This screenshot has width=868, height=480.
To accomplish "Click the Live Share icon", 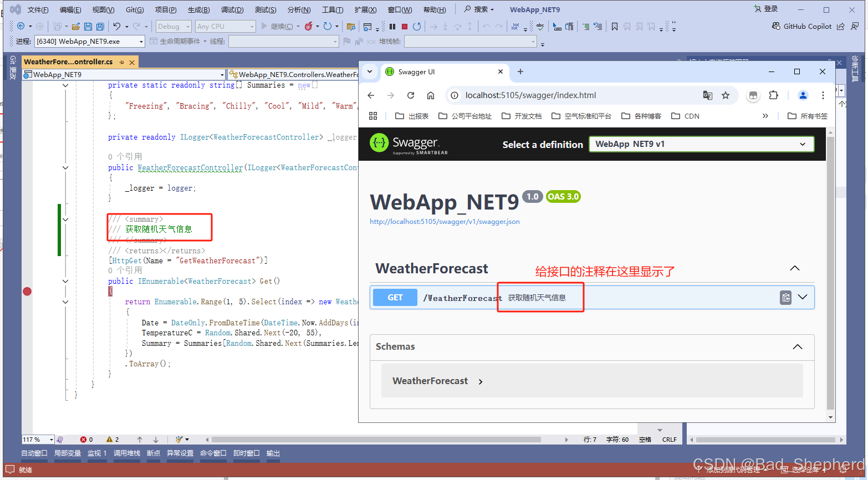I will 841,26.
